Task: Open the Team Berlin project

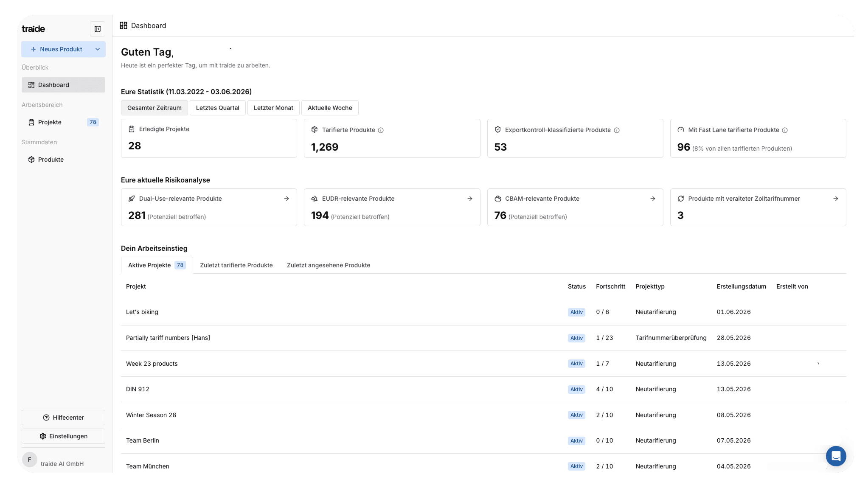Action: pyautogui.click(x=483, y=441)
